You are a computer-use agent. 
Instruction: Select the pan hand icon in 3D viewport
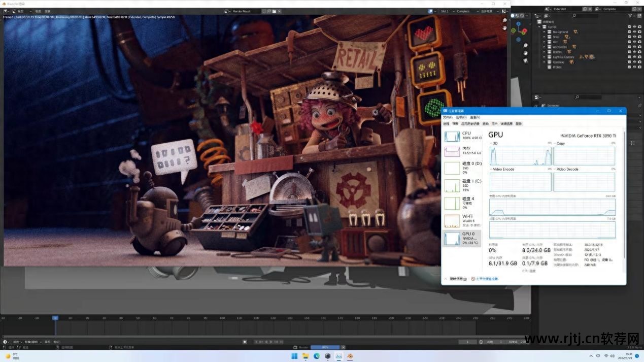(x=525, y=53)
